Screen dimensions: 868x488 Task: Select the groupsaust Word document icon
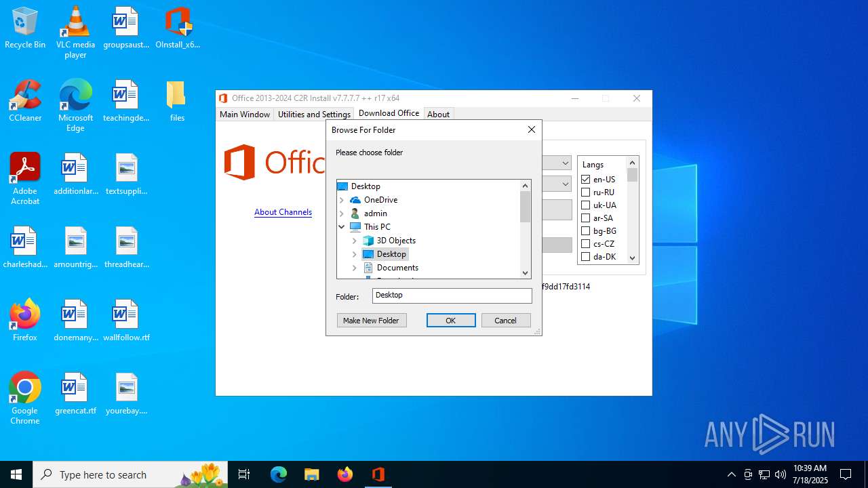[x=126, y=28]
